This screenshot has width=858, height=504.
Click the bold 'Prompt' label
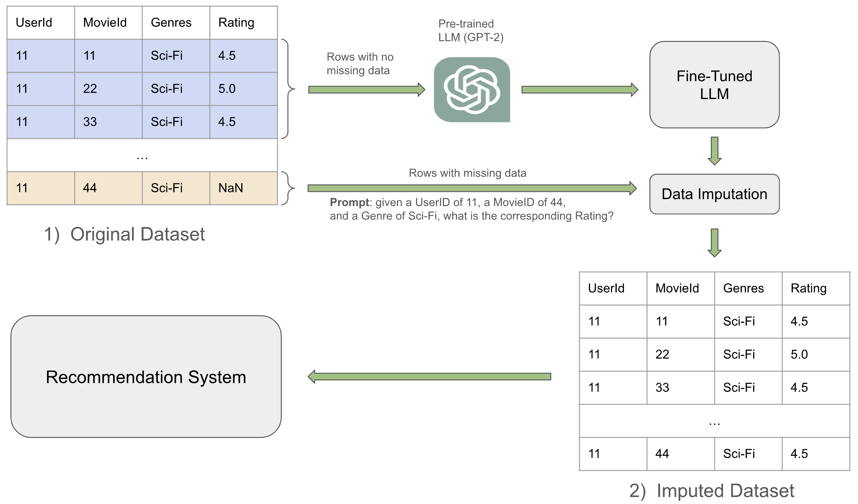[x=349, y=202]
